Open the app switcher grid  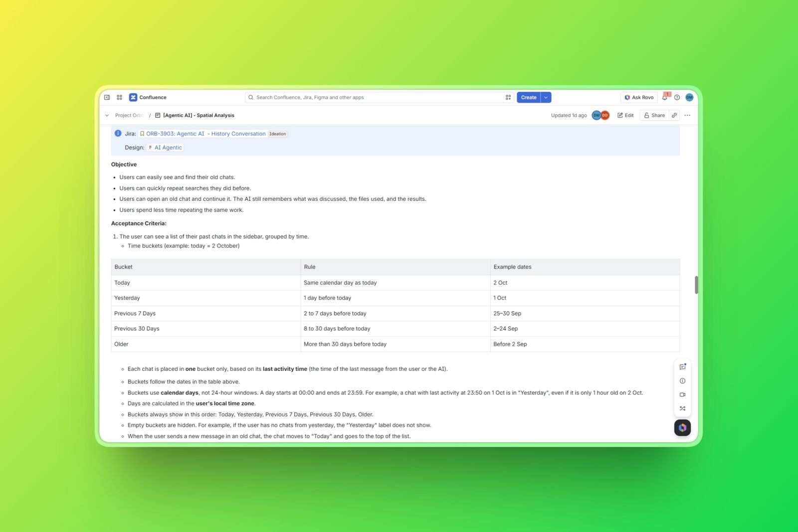[x=119, y=97]
